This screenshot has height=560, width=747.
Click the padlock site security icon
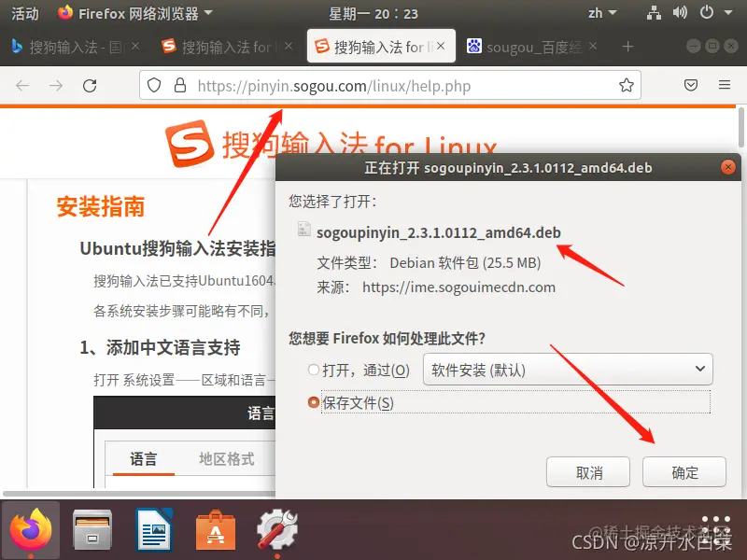(180, 85)
